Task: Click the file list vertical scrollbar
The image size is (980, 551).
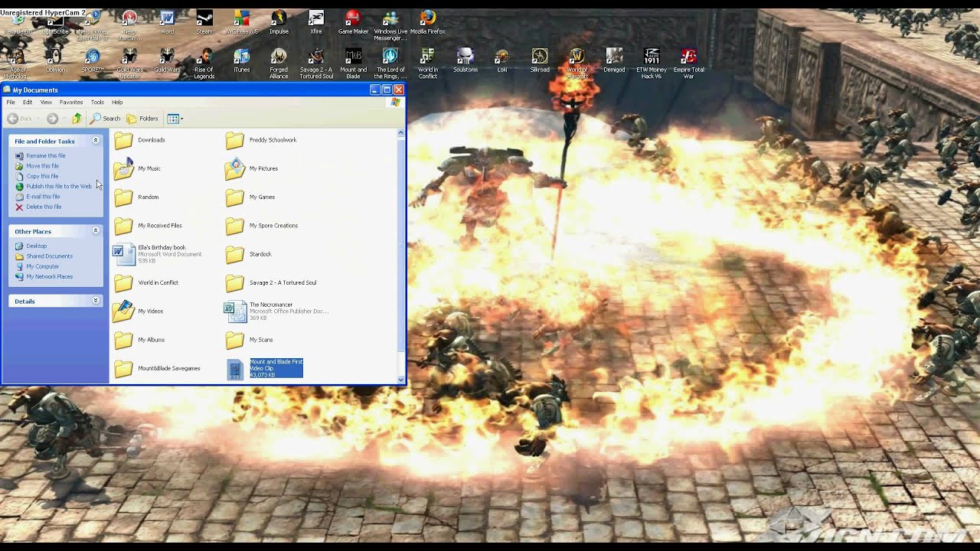Action: pos(400,256)
